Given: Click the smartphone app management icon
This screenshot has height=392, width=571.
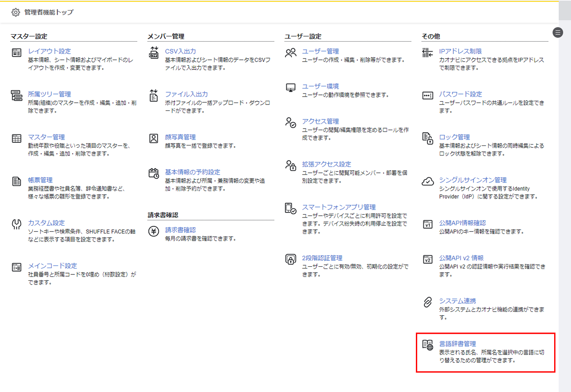Looking at the screenshot, I should [291, 209].
